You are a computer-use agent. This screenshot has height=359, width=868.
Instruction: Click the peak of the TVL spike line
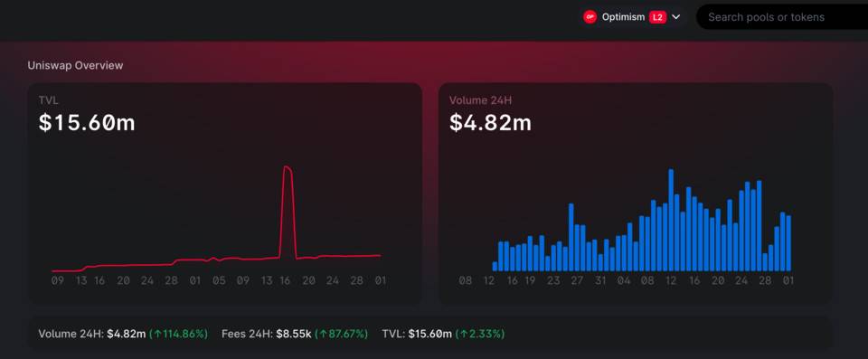287,167
